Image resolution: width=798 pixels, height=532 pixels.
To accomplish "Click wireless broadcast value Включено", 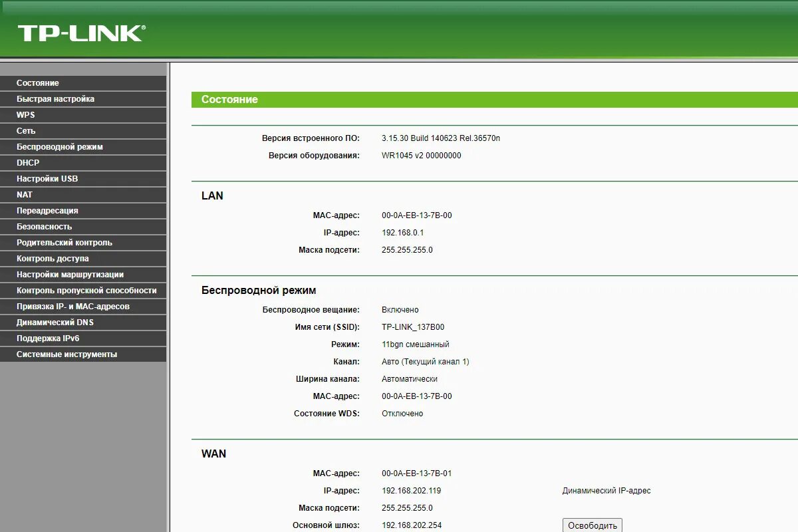I will (400, 310).
